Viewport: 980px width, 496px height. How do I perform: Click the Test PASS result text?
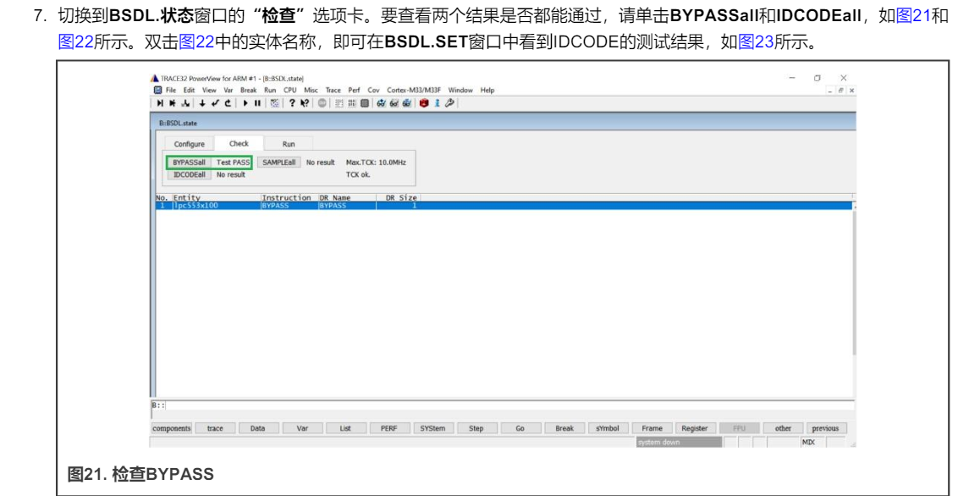tap(233, 162)
